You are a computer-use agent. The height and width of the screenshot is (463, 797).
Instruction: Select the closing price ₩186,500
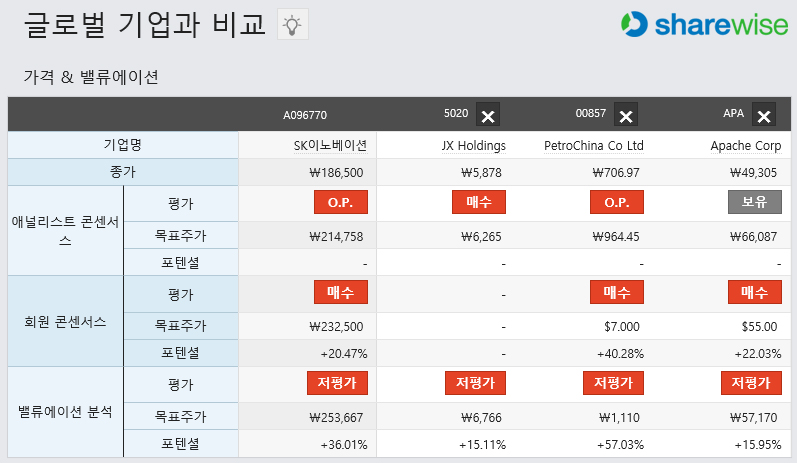tap(336, 173)
